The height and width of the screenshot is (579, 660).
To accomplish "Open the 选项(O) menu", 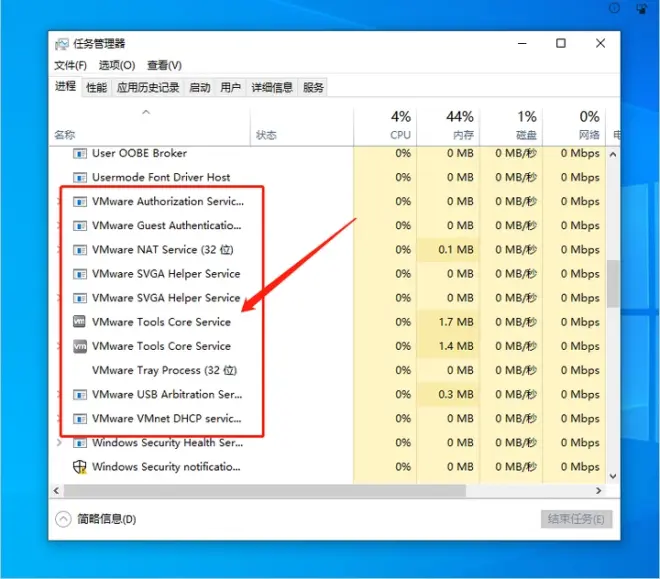I will coord(117,65).
